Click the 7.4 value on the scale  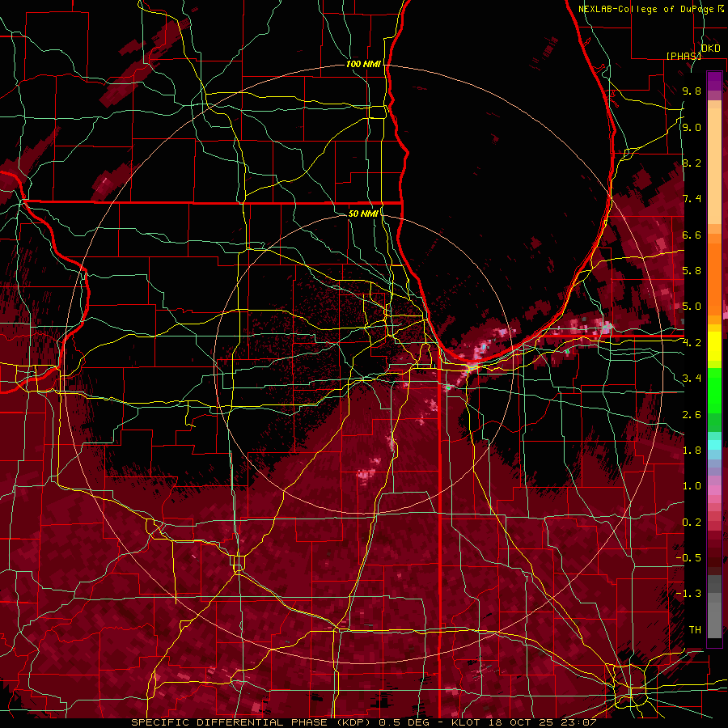(692, 199)
